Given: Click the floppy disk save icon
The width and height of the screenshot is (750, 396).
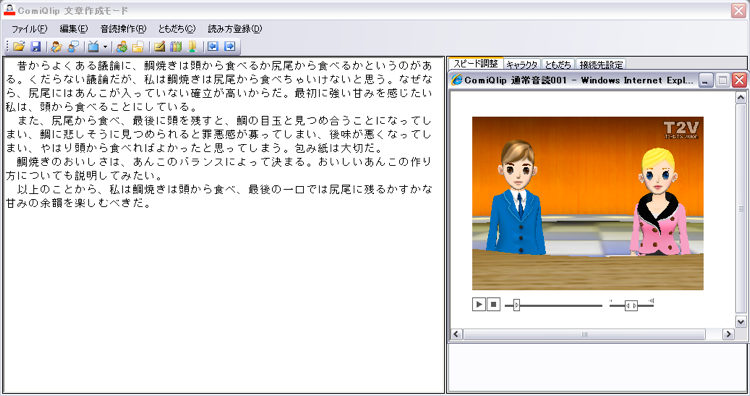Looking at the screenshot, I should [36, 46].
